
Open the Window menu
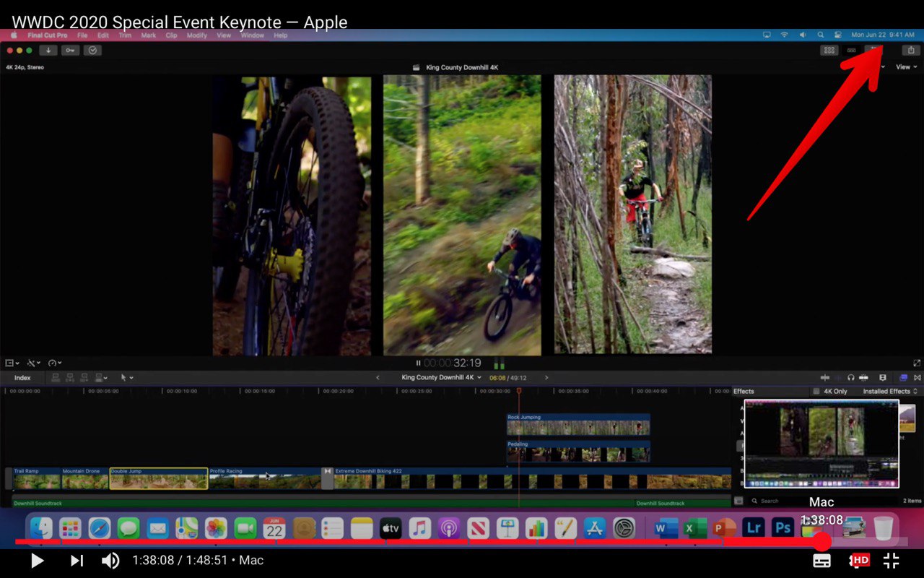[x=253, y=35]
